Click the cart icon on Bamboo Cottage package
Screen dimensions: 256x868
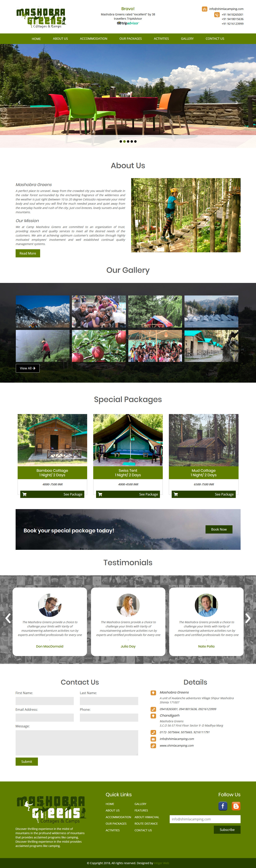[x=24, y=494]
